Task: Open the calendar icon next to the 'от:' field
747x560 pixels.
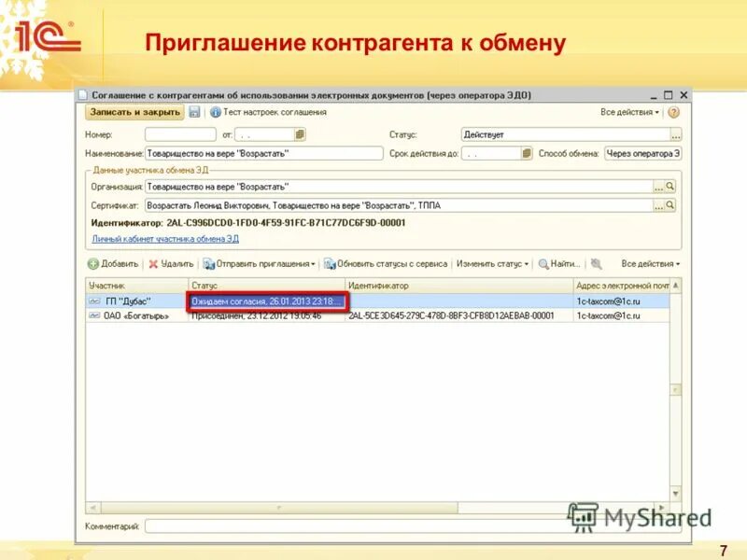Action: pyautogui.click(x=300, y=135)
